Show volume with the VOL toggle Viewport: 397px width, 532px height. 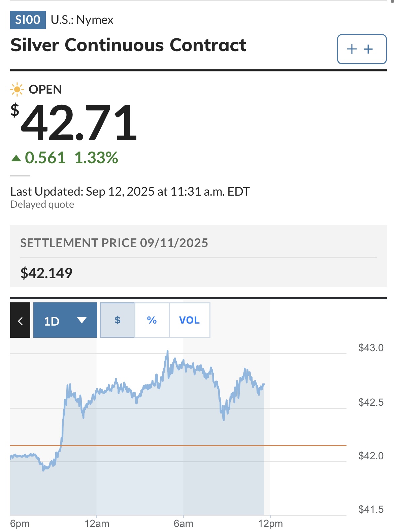coord(190,320)
